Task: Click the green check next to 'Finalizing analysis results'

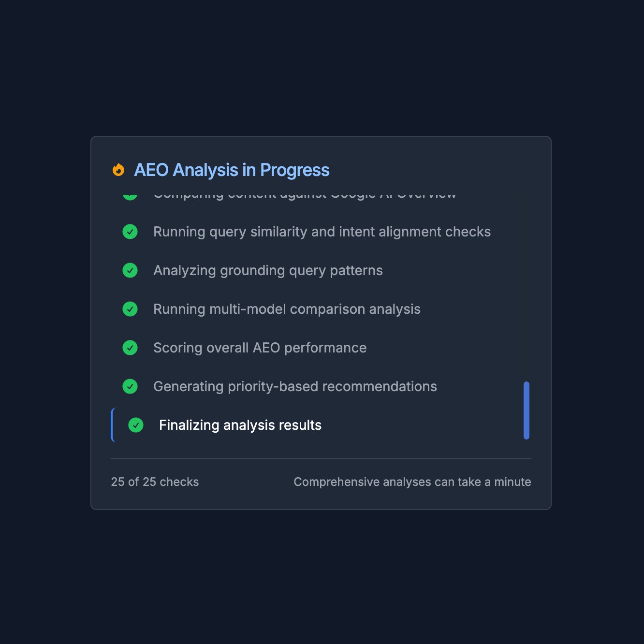Action: point(136,425)
